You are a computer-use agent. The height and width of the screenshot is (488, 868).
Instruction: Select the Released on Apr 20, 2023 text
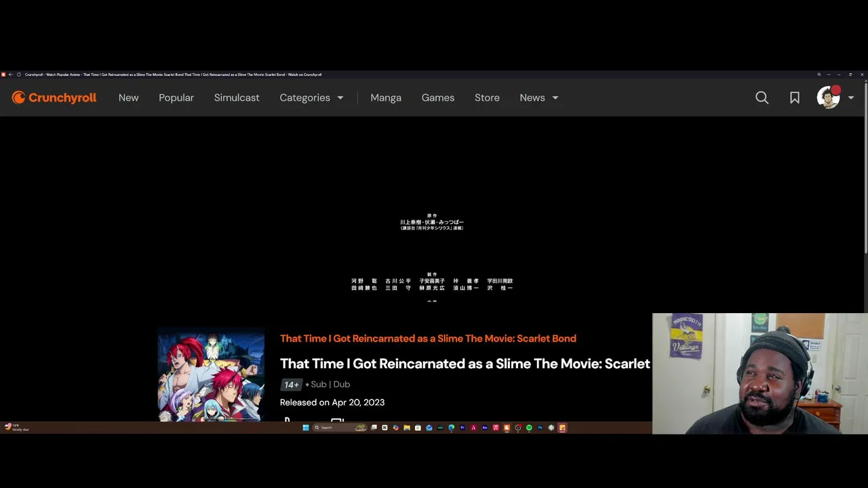pos(332,403)
